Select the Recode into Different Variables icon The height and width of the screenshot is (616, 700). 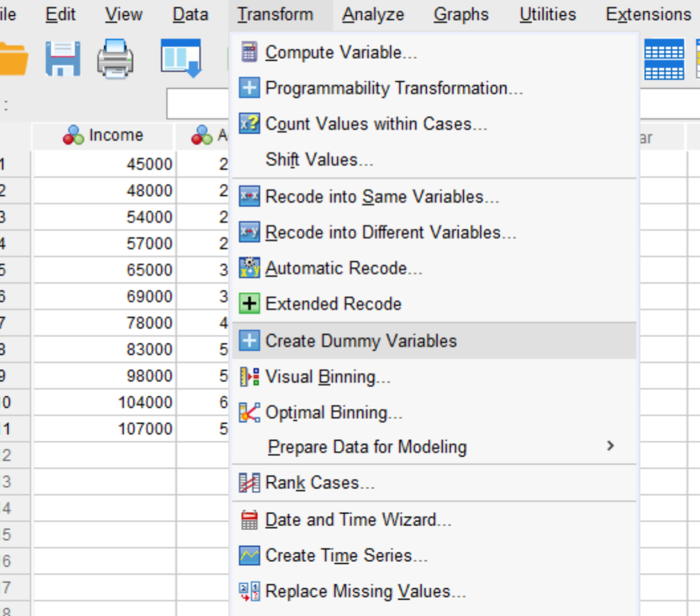(250, 232)
